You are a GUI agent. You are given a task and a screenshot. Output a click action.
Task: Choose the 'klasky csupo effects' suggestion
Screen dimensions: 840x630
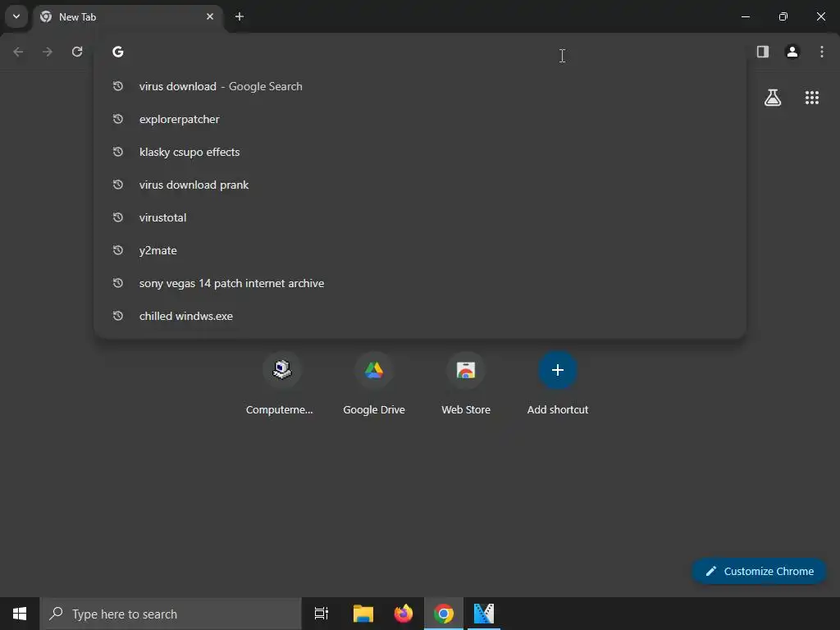tap(420, 152)
